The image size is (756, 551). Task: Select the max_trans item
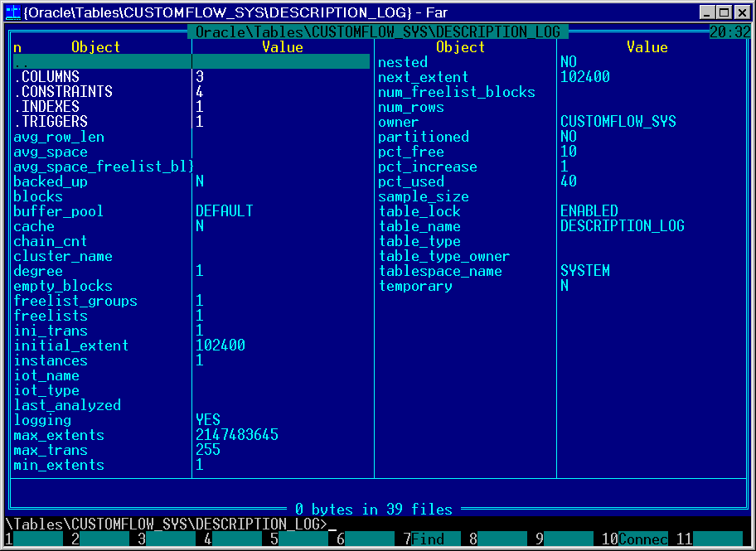51,450
